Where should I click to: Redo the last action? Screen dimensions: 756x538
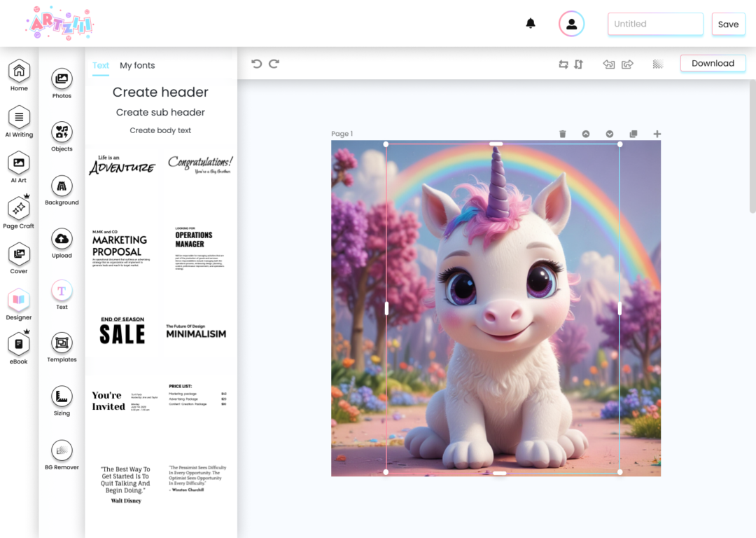274,64
